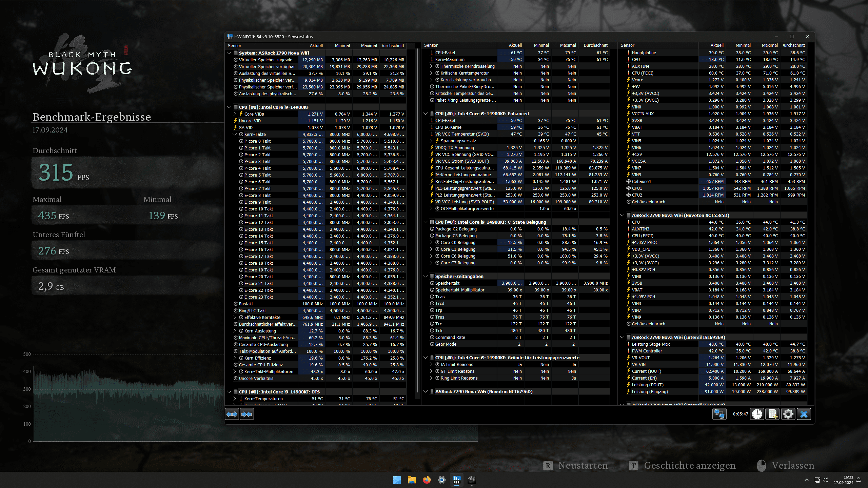Click the expand columns arrows icon in HWiNFO
This screenshot has width=868, height=488.
pyautogui.click(x=232, y=414)
